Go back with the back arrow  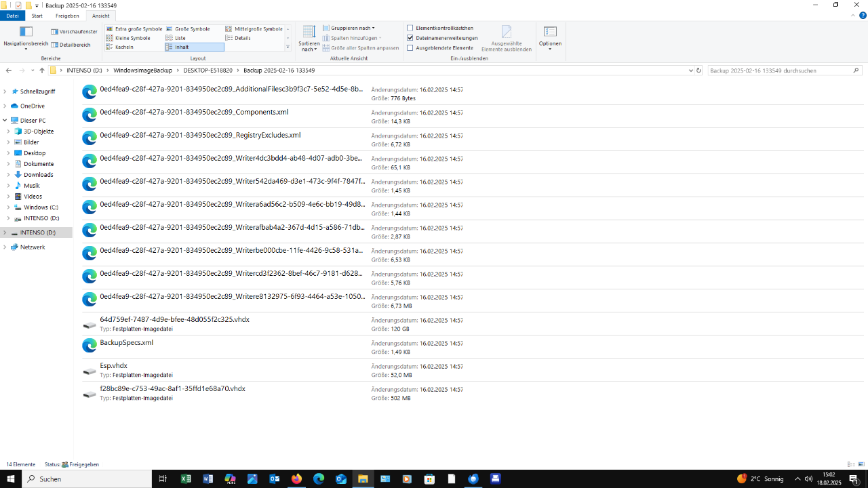[9, 70]
